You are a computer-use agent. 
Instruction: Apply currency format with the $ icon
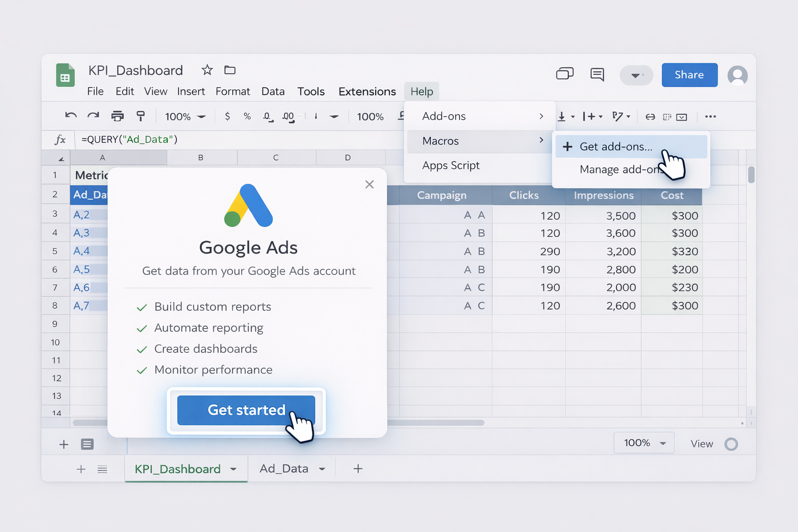click(228, 116)
